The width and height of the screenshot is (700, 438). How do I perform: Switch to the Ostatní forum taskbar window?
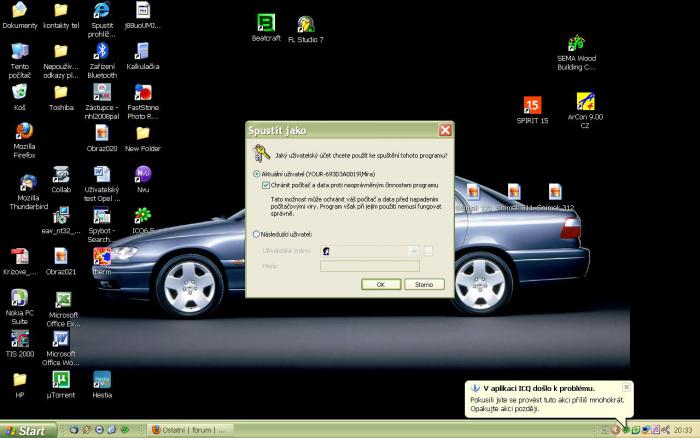point(190,430)
